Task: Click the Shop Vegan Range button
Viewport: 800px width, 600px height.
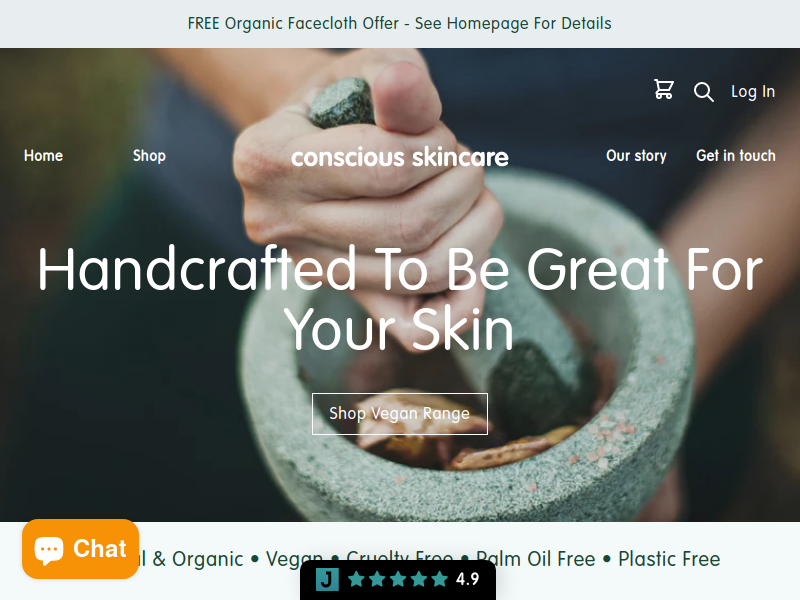Action: 399,414
